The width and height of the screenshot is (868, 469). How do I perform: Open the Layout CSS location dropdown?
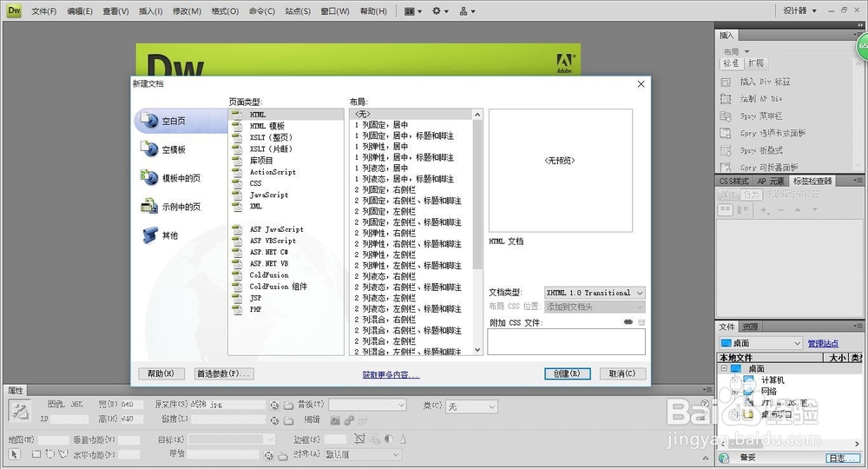[x=595, y=307]
